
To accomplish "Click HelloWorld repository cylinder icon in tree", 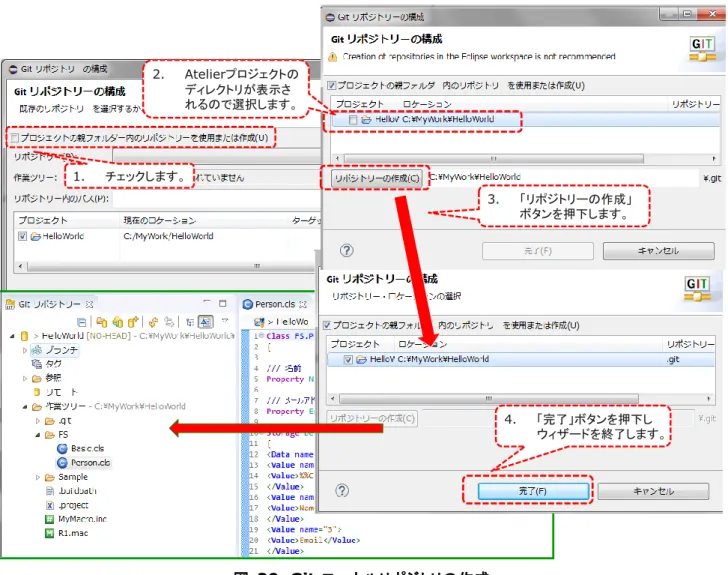I will tap(25, 336).
